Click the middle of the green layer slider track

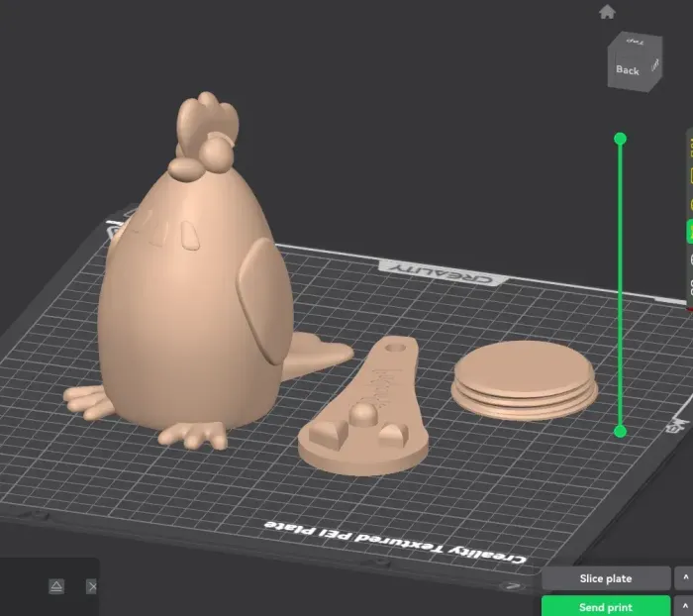click(621, 285)
